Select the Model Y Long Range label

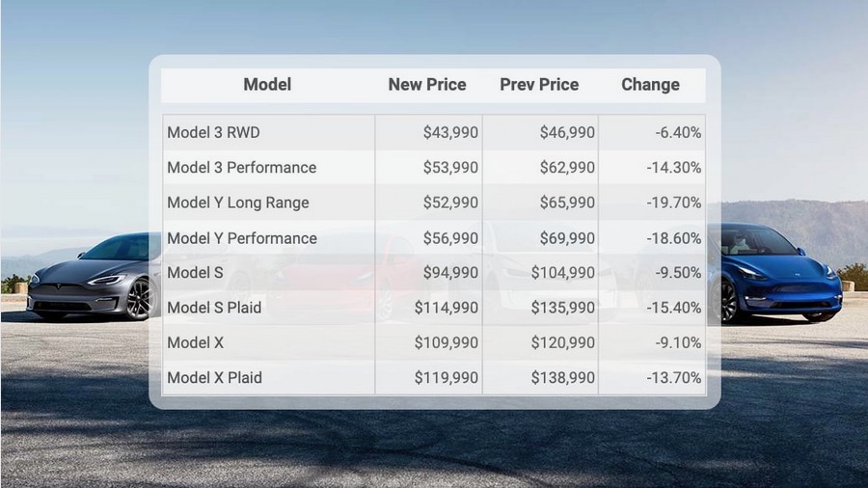pos(237,203)
